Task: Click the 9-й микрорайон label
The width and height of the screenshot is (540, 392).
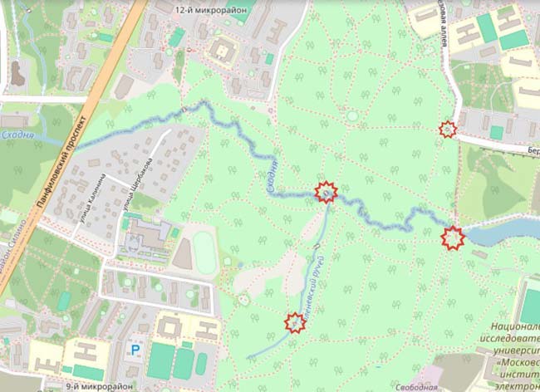Action: coord(99,386)
